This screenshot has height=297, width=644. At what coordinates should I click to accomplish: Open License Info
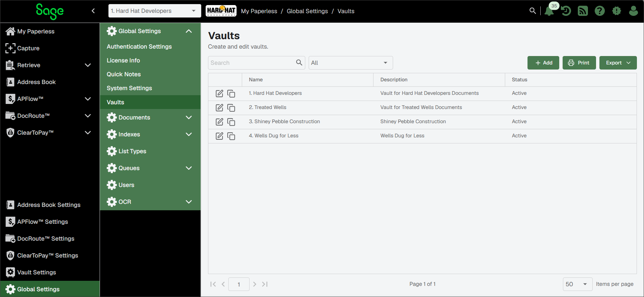click(x=150, y=60)
